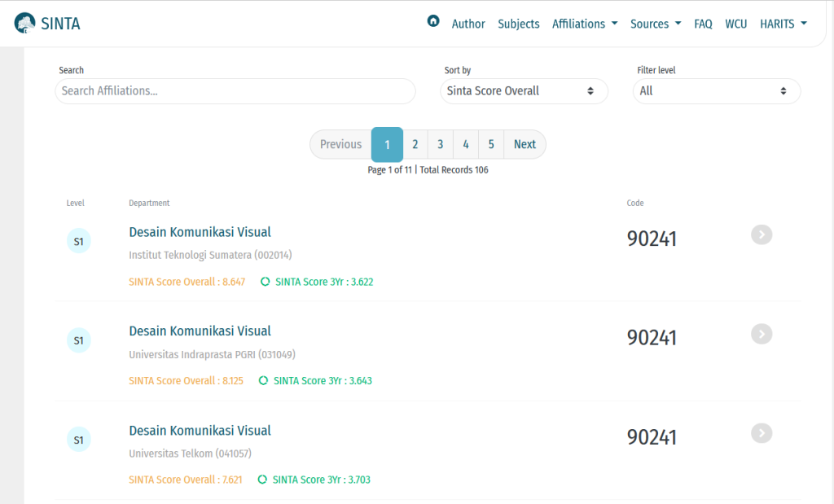The image size is (834, 504).
Task: Click the SINTA logo in header
Action: coord(47,24)
